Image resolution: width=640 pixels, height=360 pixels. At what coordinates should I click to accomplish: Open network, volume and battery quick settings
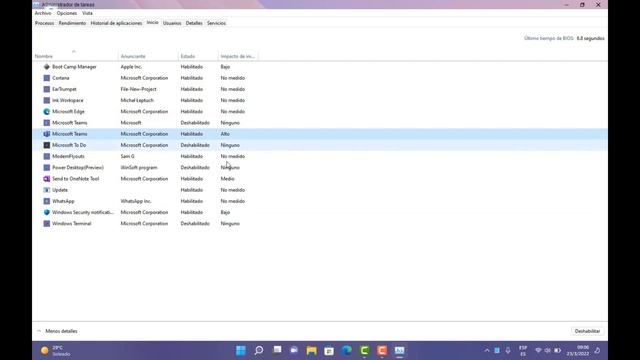[x=548, y=351]
